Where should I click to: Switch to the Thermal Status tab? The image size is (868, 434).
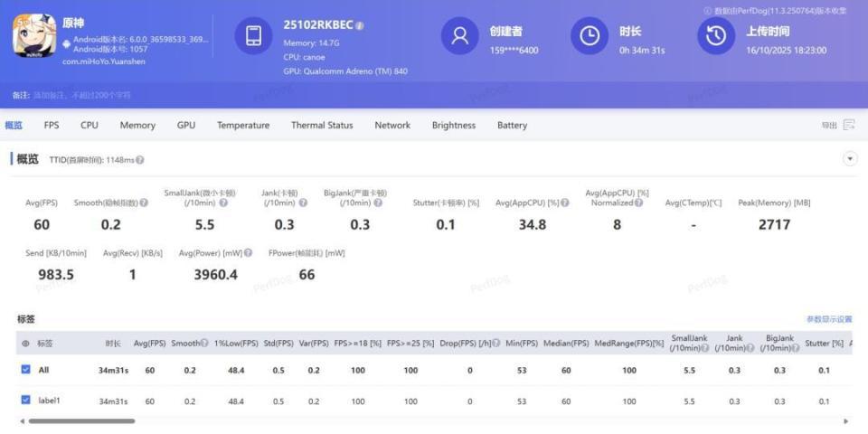321,126
